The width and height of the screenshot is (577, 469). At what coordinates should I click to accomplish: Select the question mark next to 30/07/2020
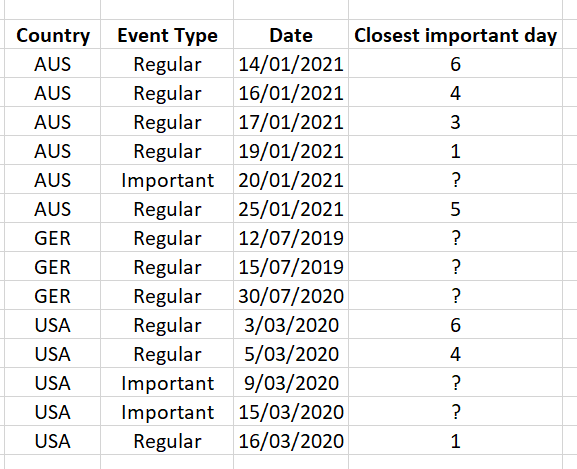[455, 296]
